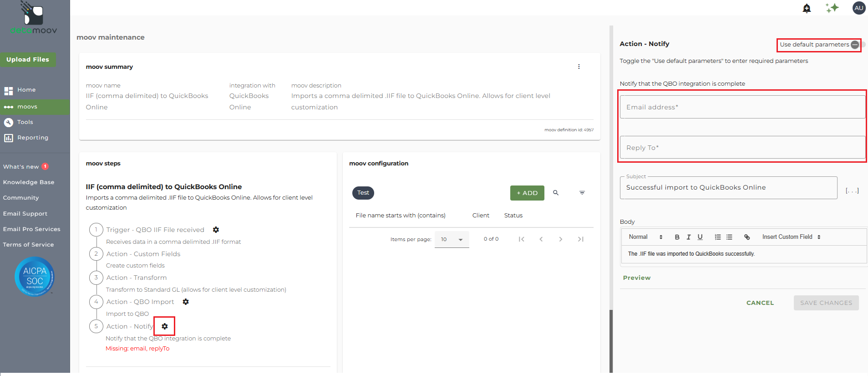This screenshot has width=868, height=376.
Task: Open Email Pro Services link
Action: 31,229
